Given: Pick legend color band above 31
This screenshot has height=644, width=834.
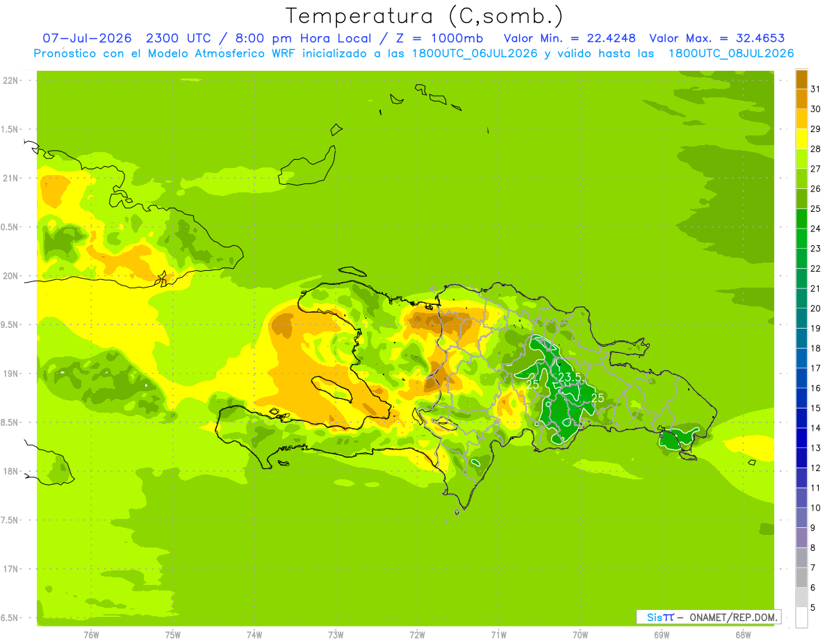Looking at the screenshot, I should point(801,79).
